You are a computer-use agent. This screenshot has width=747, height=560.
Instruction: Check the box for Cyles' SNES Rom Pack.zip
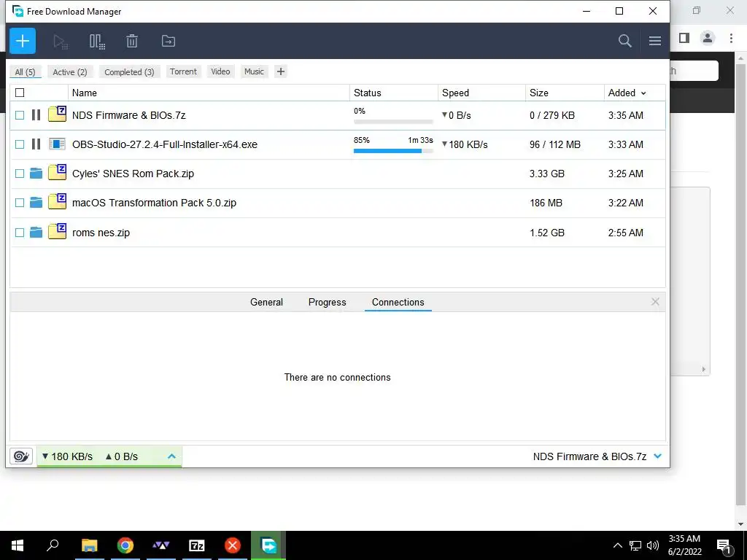tap(20, 174)
